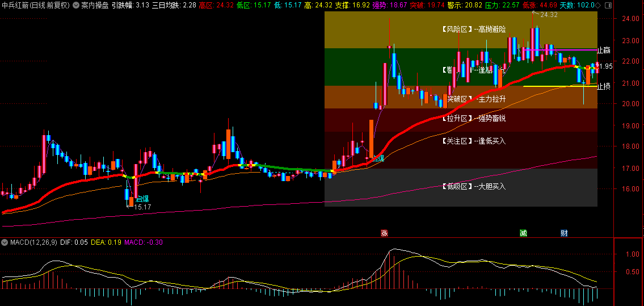Click the stock title 中兵红箭(日线.前复权)

(36, 5)
